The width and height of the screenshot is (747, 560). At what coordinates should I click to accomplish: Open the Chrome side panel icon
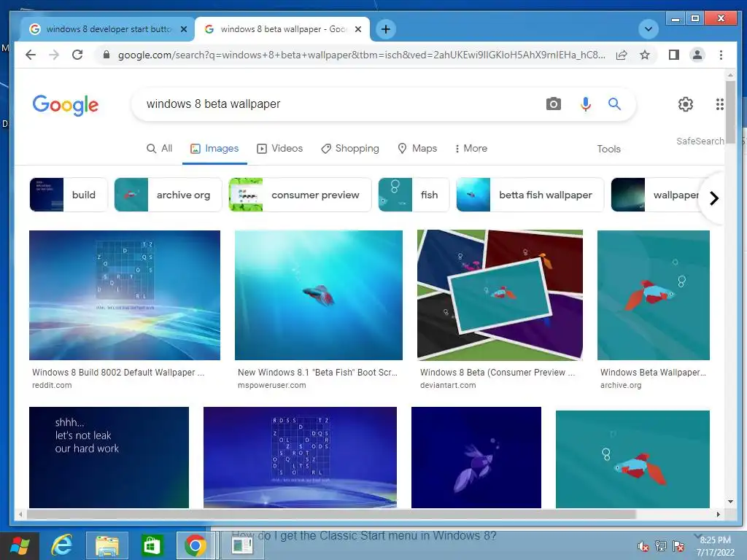[x=673, y=55]
